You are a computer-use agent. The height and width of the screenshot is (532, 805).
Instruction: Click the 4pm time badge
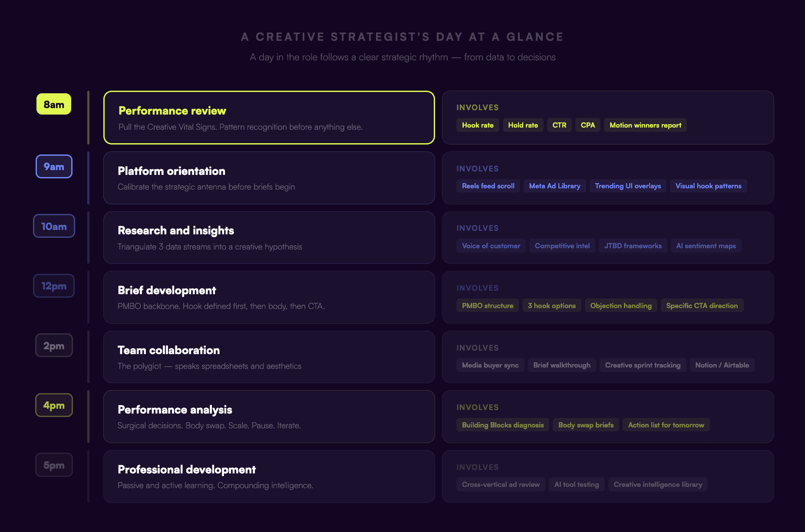click(54, 405)
